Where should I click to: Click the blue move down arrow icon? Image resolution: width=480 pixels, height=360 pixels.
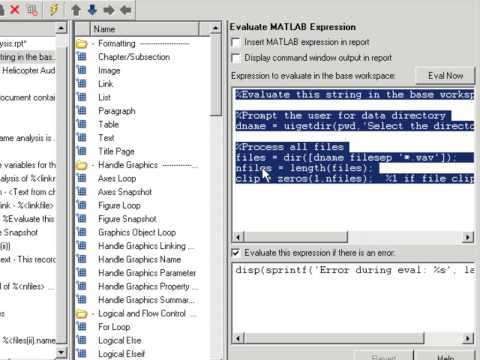point(92,10)
